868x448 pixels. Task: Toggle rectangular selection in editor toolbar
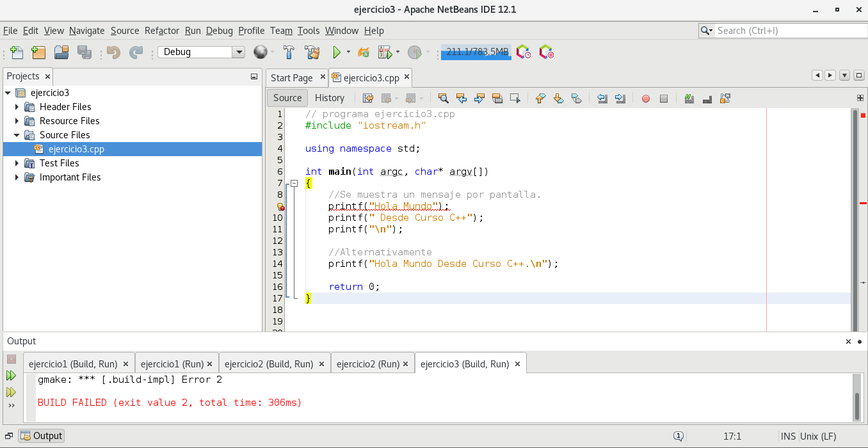point(515,98)
